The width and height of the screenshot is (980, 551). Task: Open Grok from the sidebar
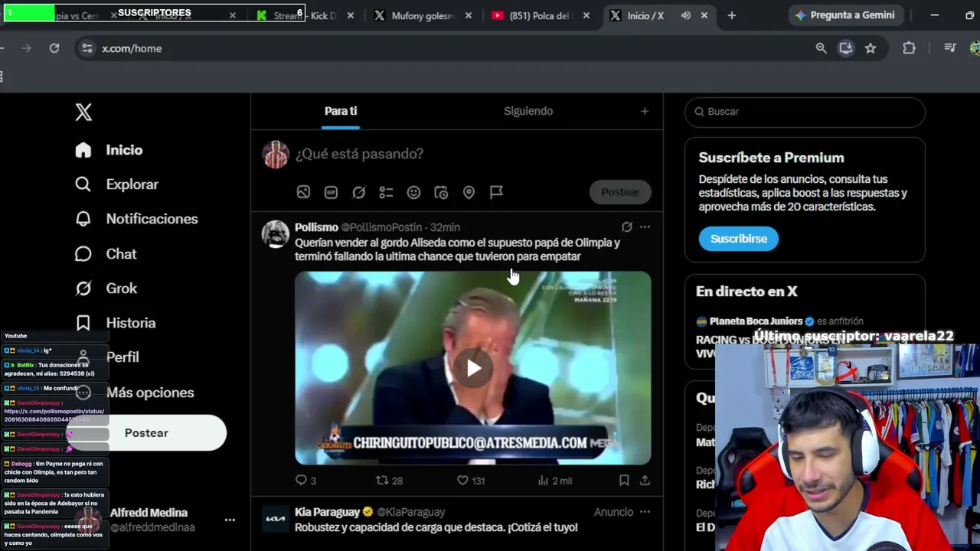click(106, 289)
